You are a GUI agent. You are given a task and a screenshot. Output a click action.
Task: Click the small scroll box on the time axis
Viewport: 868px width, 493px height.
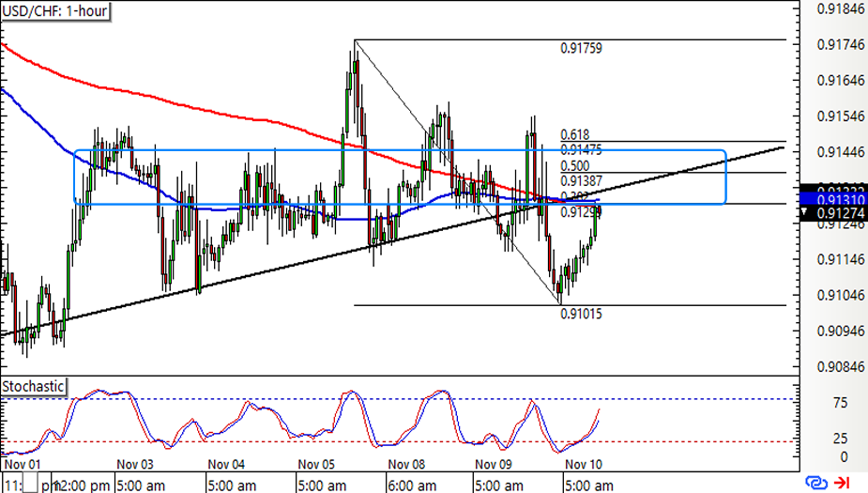32,485
